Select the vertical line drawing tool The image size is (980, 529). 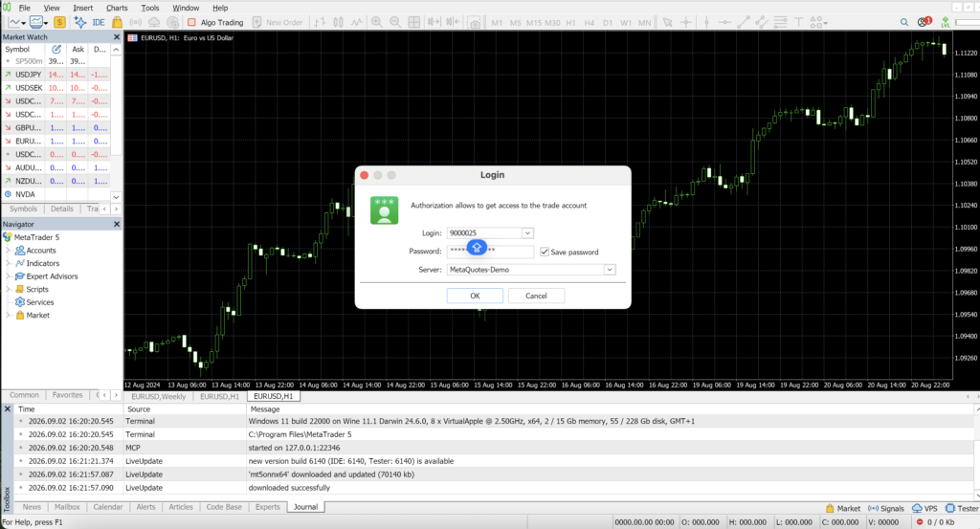point(706,23)
